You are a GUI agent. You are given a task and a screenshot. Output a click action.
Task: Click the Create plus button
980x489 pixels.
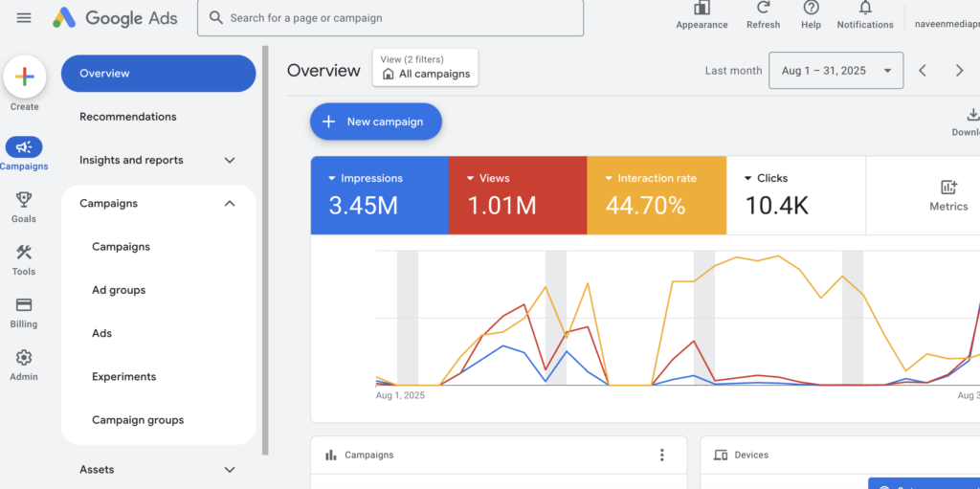point(25,78)
